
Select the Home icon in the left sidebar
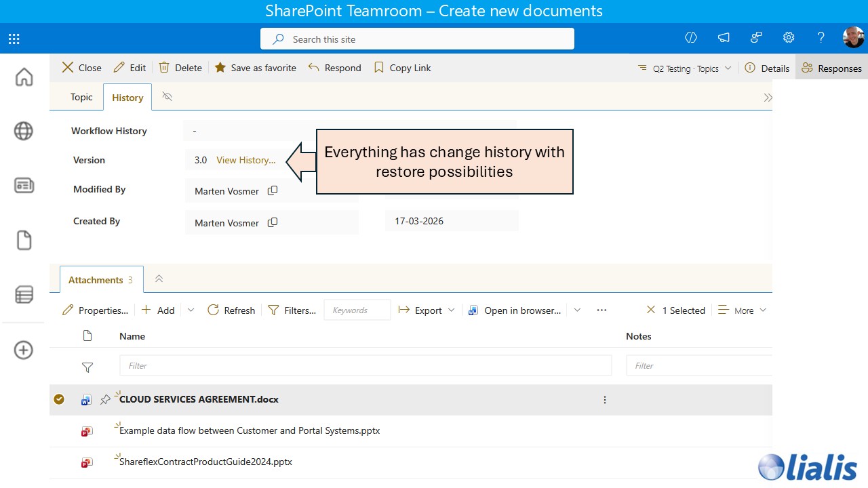tap(24, 77)
